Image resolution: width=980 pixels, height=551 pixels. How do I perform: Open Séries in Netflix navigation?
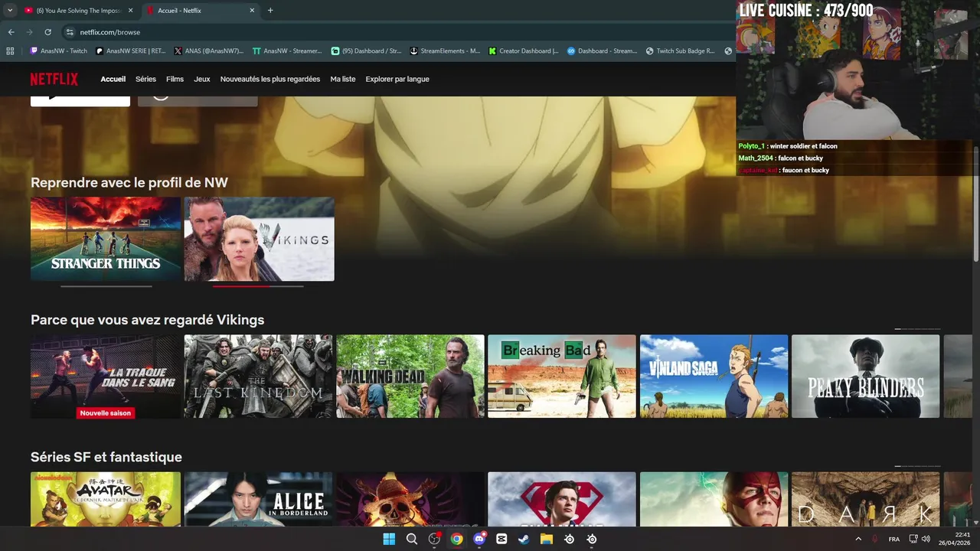pyautogui.click(x=145, y=79)
